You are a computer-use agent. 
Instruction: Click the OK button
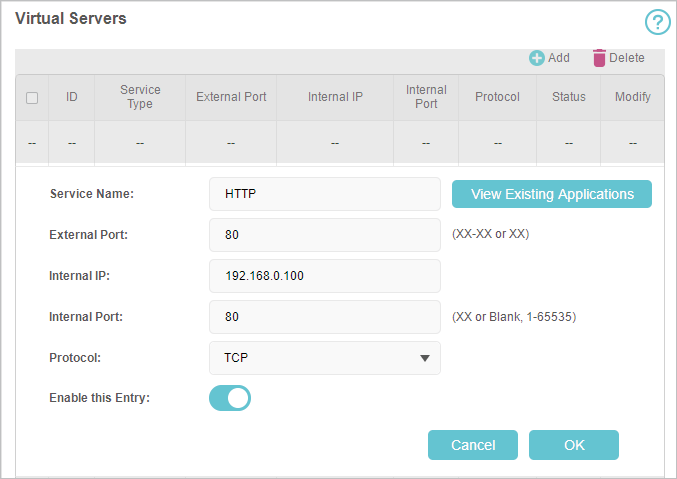pyautogui.click(x=573, y=445)
